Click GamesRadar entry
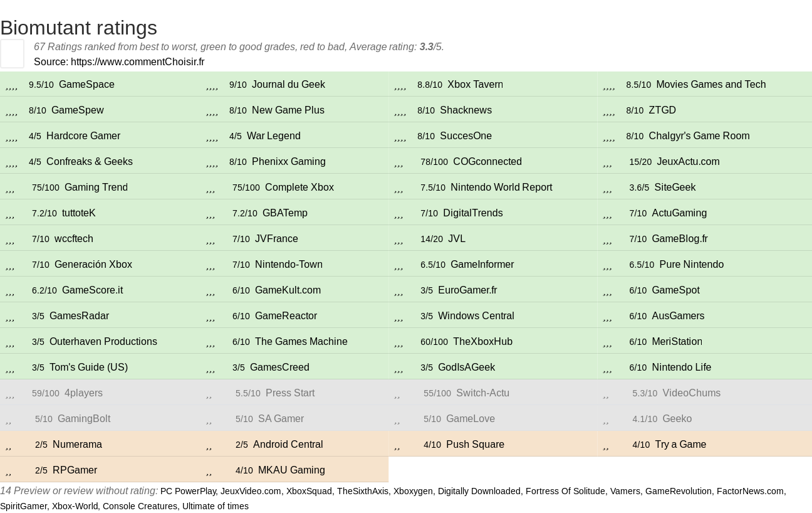 point(79,315)
